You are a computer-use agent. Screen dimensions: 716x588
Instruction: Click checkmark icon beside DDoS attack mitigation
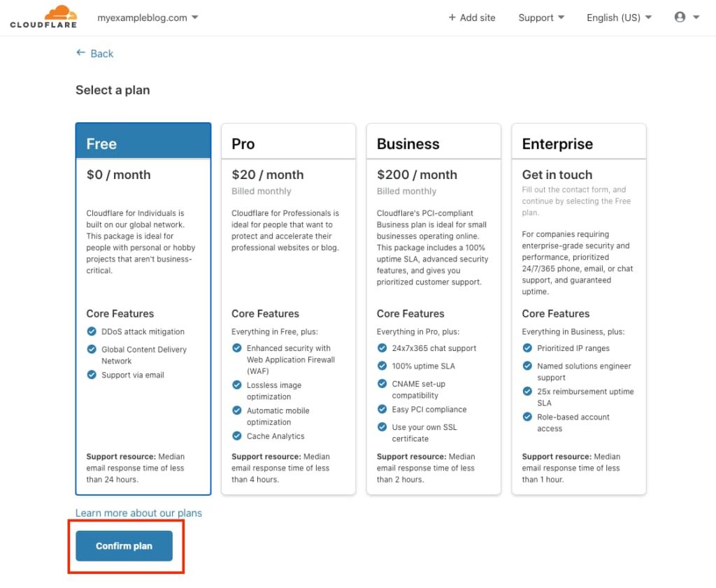tap(92, 331)
